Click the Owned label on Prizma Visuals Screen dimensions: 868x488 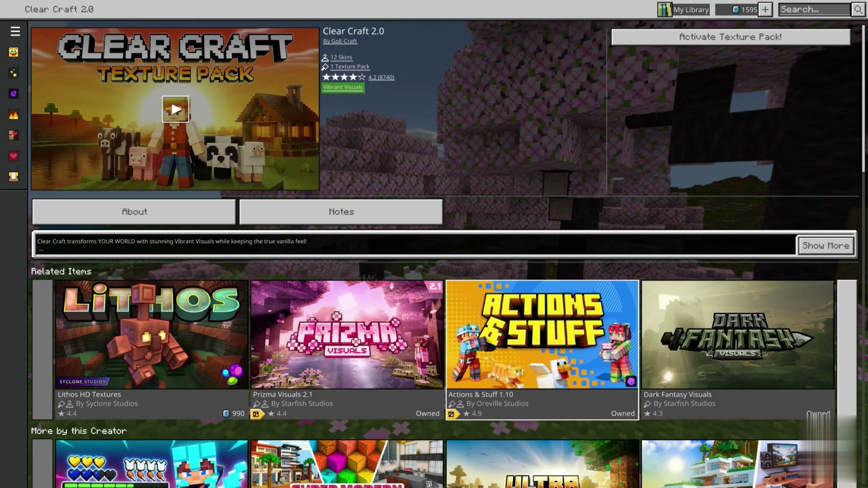427,413
